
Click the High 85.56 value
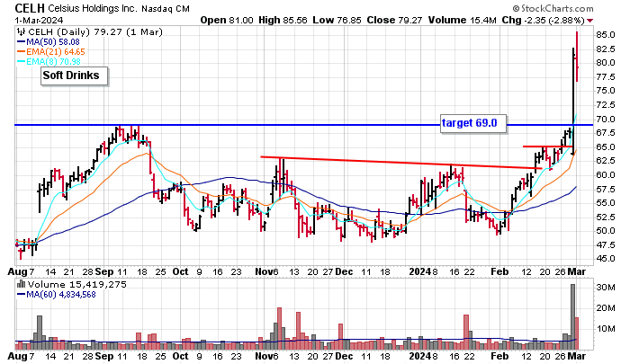click(283, 20)
